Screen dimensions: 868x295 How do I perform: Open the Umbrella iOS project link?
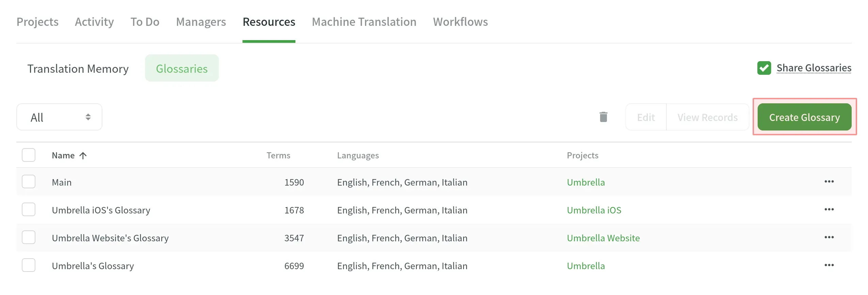[594, 210]
